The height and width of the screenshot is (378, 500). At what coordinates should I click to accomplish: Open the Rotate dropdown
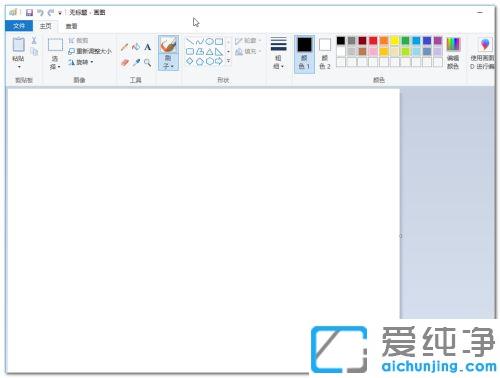(x=81, y=62)
